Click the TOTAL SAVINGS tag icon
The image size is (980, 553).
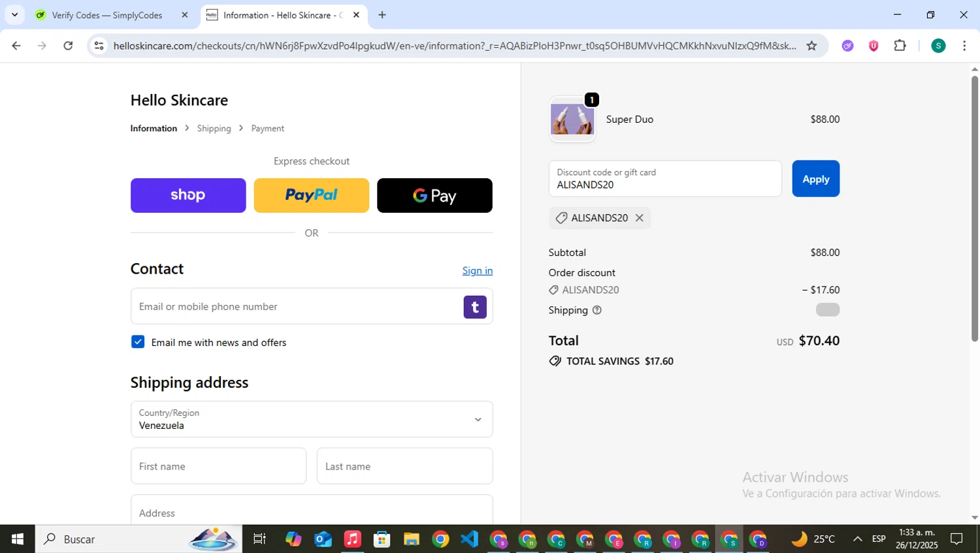point(555,361)
